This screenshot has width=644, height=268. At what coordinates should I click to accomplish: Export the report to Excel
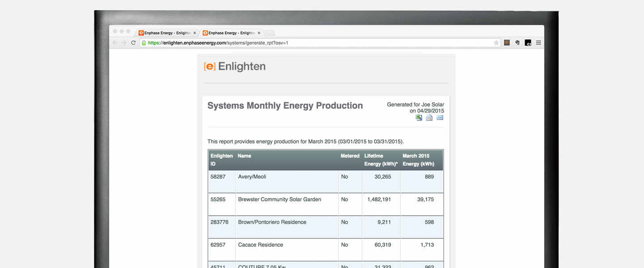click(x=419, y=117)
